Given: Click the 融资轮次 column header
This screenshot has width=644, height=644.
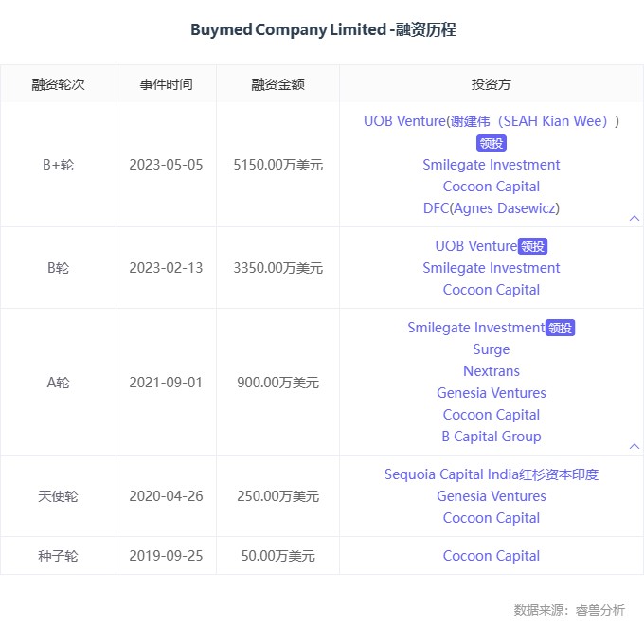Looking at the screenshot, I should [58, 84].
